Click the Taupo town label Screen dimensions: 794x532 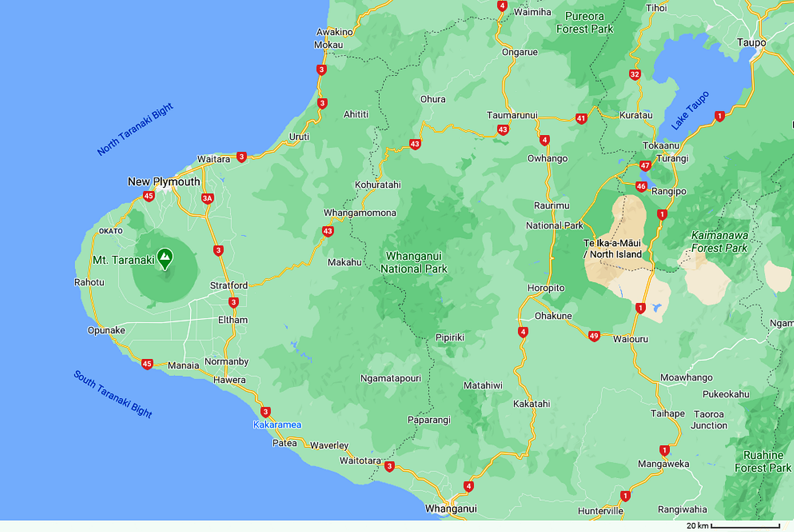[x=751, y=43]
